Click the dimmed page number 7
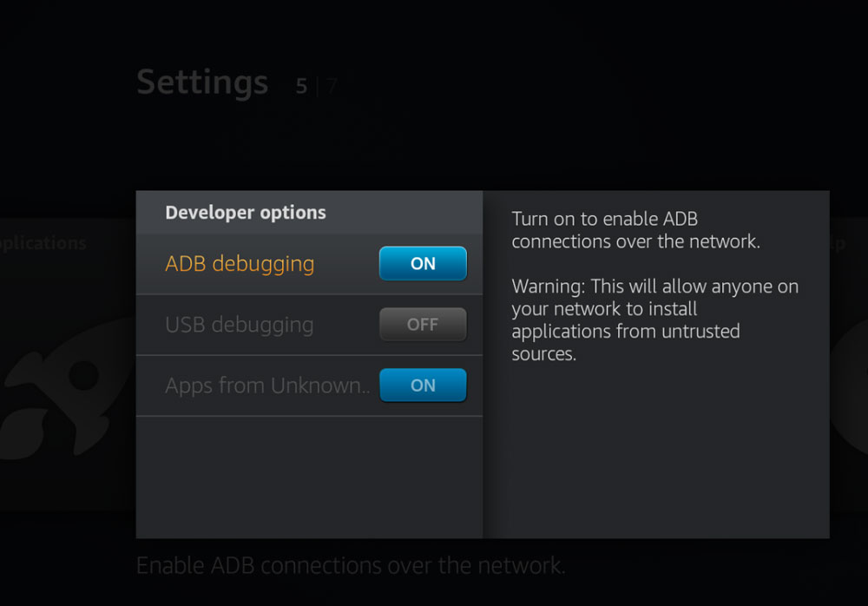Image resolution: width=868 pixels, height=606 pixels. [331, 87]
